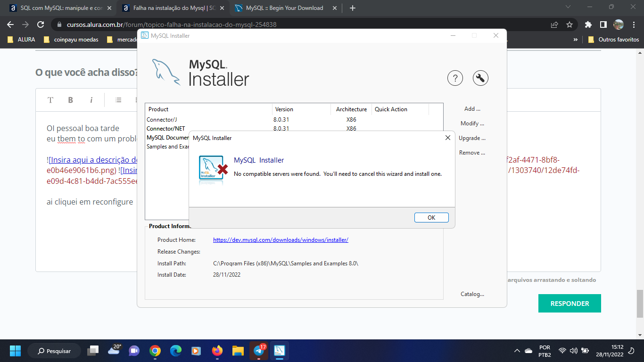The image size is (644, 362).
Task: Open the volume speaker tray icon
Action: point(573,351)
